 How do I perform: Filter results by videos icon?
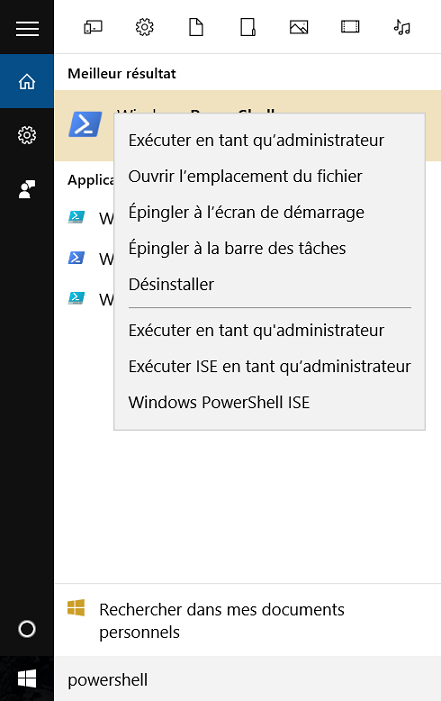point(350,27)
